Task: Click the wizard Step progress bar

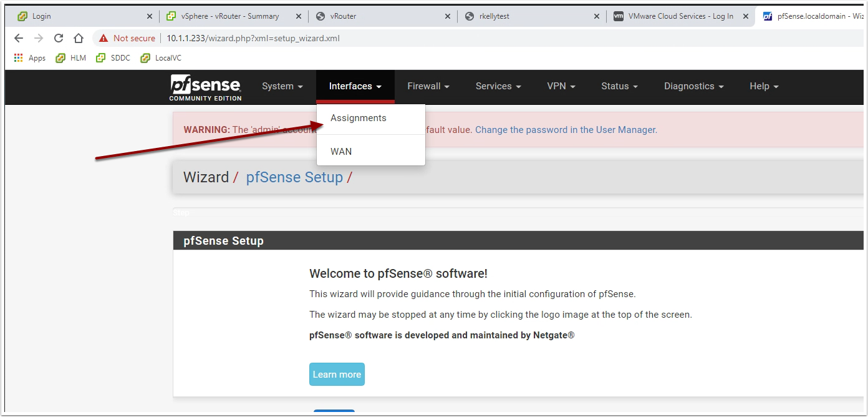Action: tap(518, 212)
